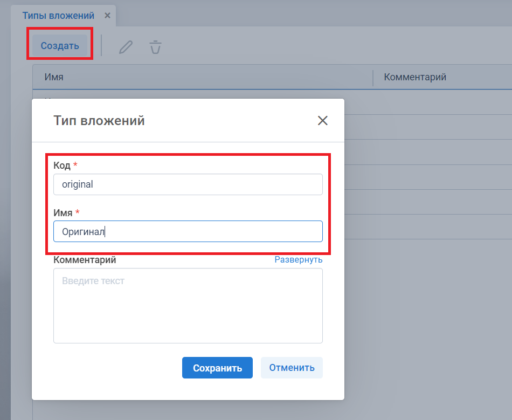This screenshot has height=420, width=512.
Task: Cancel with the Отменить button
Action: tap(292, 368)
